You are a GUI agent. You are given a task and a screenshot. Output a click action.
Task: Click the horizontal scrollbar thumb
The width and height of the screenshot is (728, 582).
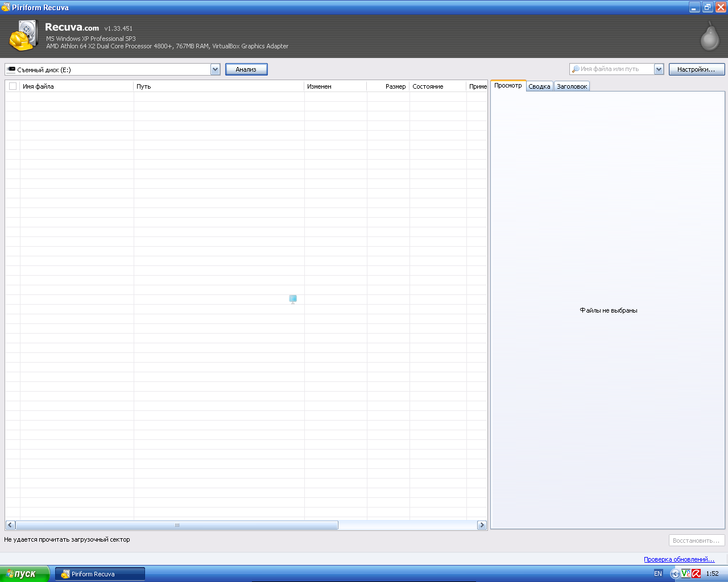(177, 525)
